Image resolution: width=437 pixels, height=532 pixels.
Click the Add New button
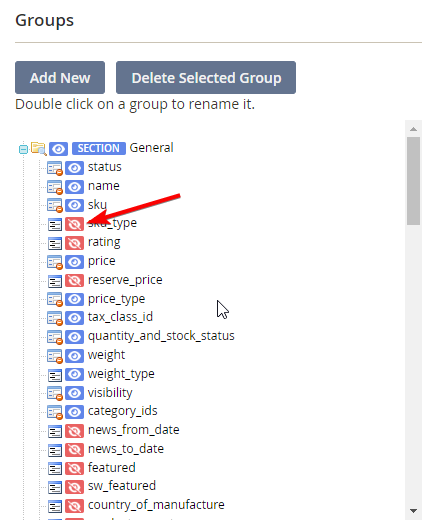point(60,78)
